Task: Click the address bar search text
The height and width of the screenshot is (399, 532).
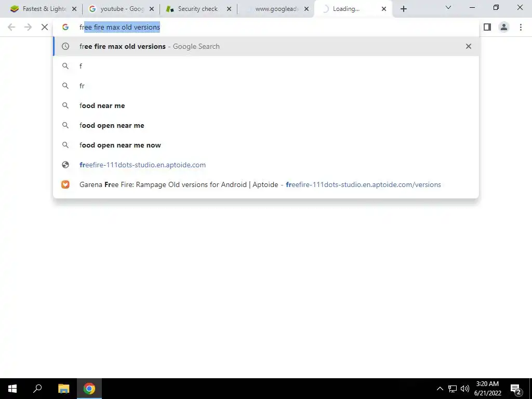Action: pyautogui.click(x=119, y=27)
